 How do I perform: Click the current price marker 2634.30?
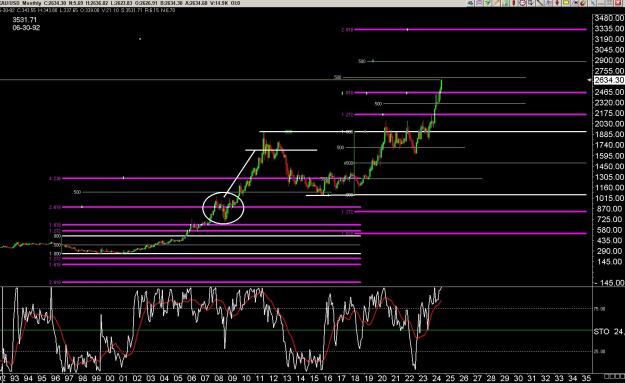pos(609,80)
